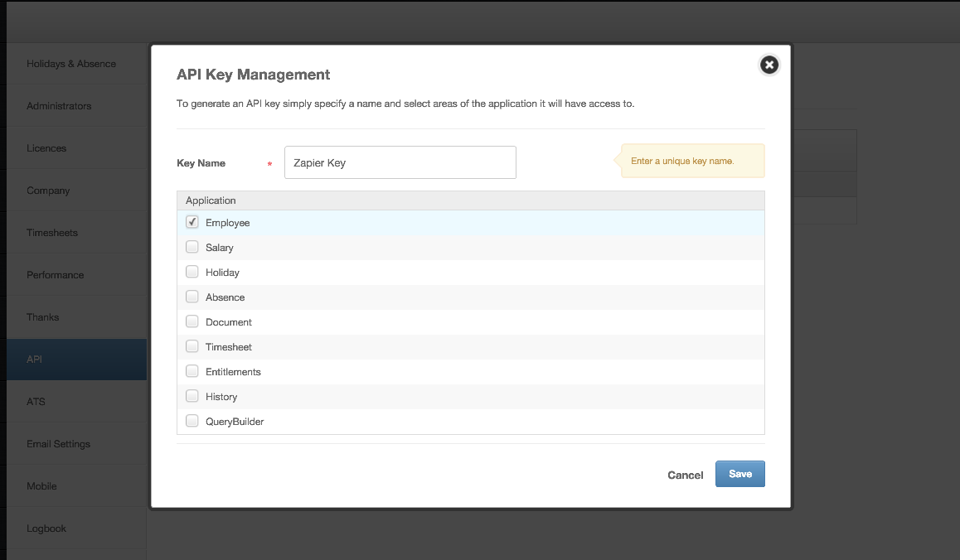Tick the Holiday checkbox

click(192, 272)
